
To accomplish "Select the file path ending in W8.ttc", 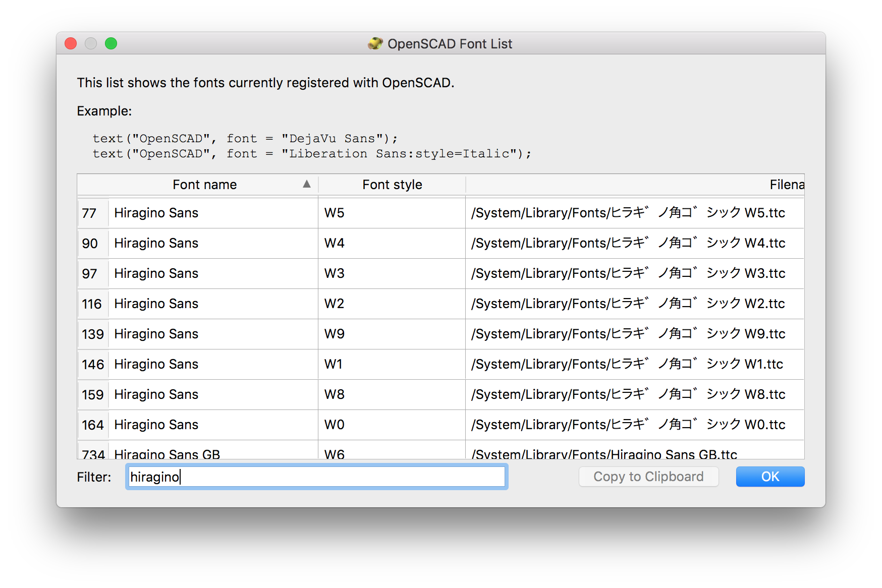I will [x=635, y=395].
